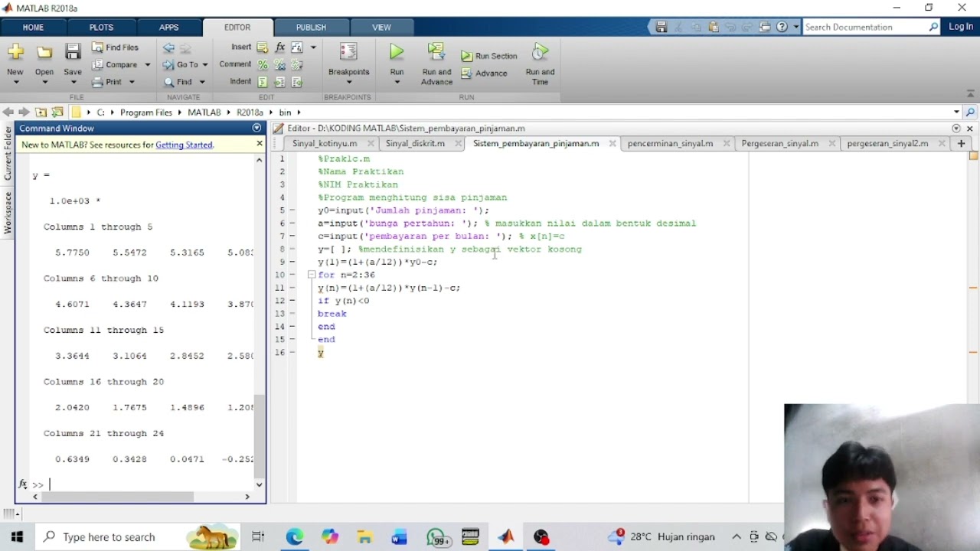Click the Decrease Indent icon
980x551 pixels.
tap(297, 82)
